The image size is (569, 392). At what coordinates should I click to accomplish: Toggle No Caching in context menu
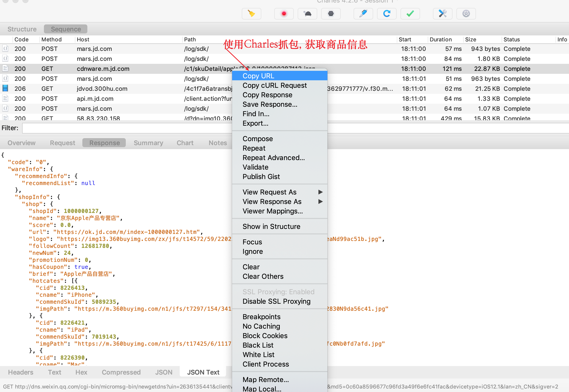pos(280,326)
